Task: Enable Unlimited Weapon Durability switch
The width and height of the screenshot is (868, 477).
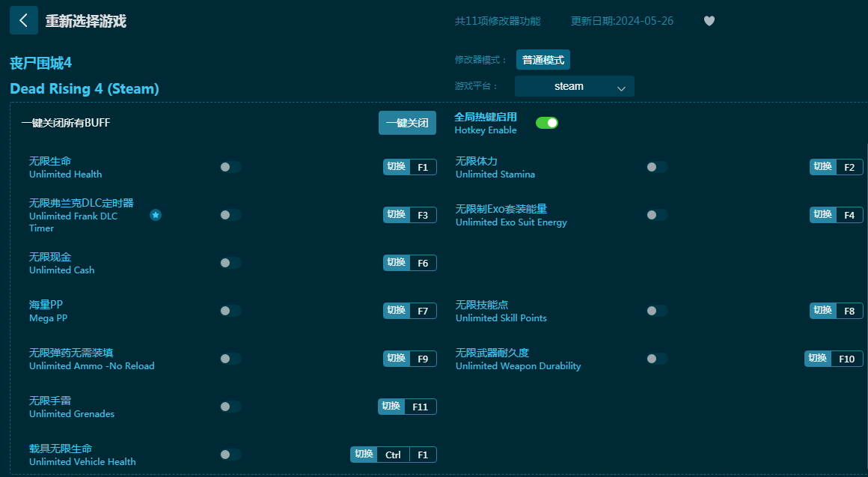Action: (x=656, y=359)
